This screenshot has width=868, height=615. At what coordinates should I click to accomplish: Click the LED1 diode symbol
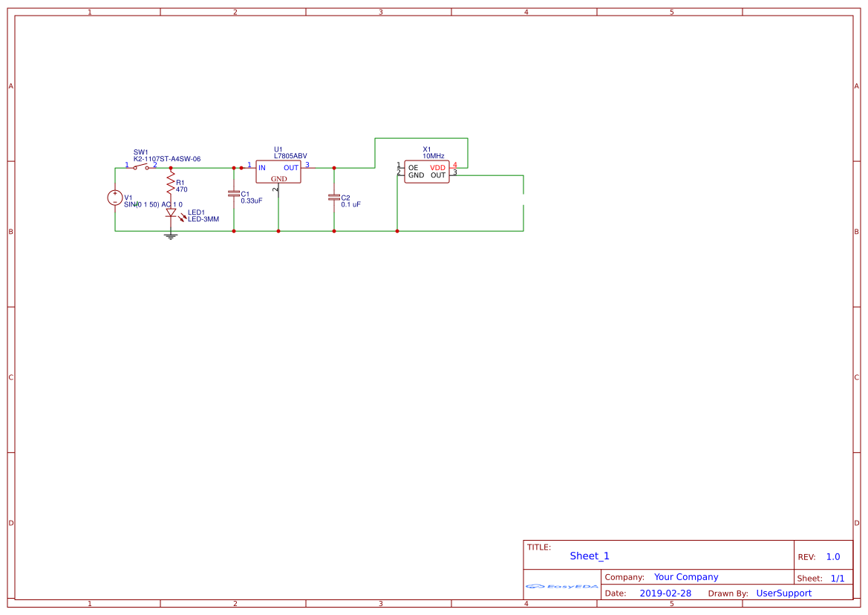pyautogui.click(x=171, y=212)
